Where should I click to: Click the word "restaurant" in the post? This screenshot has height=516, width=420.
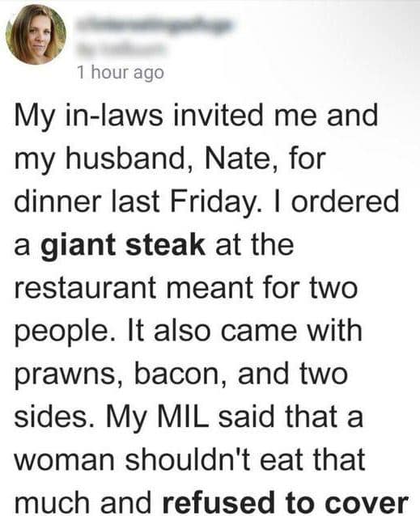pyautogui.click(x=86, y=288)
